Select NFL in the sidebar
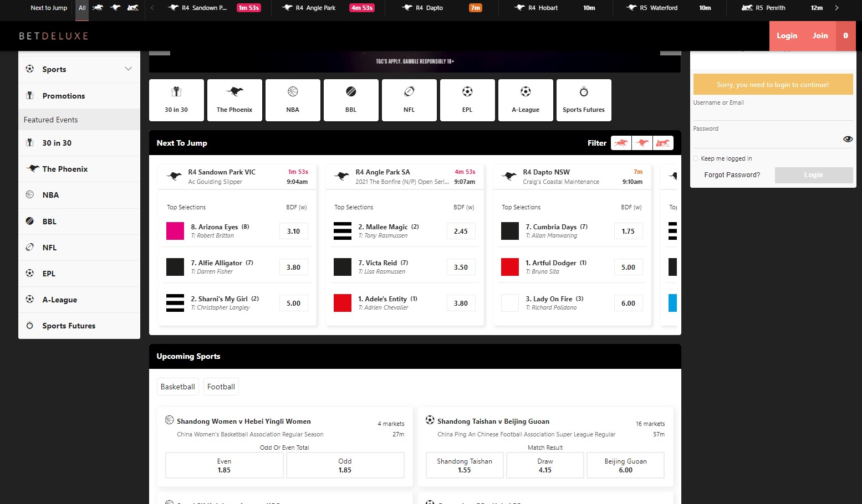862x504 pixels. (x=79, y=248)
